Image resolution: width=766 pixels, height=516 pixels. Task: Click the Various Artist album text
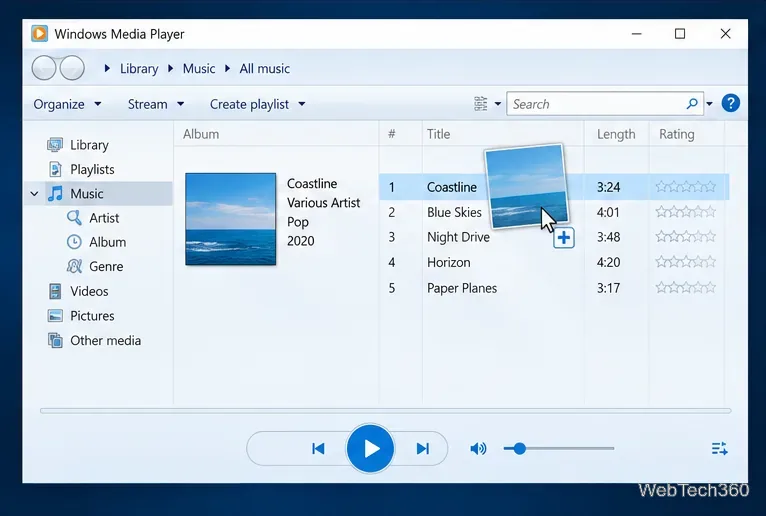323,202
